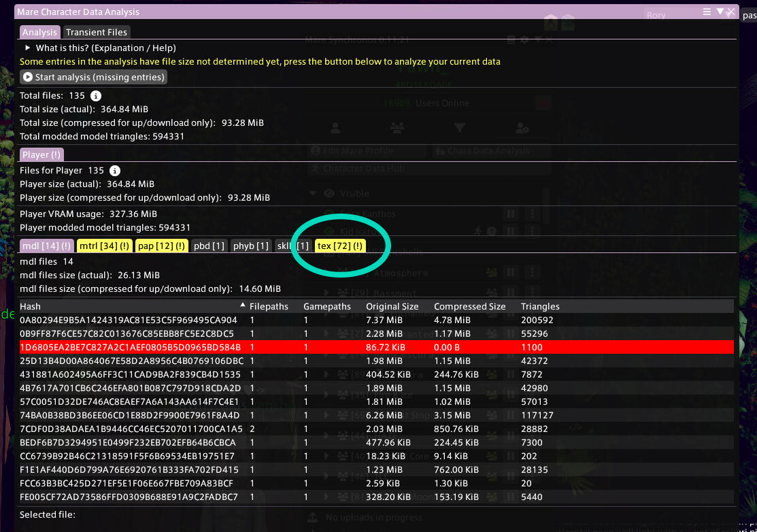Switch to the Transient Files tab

coord(96,32)
